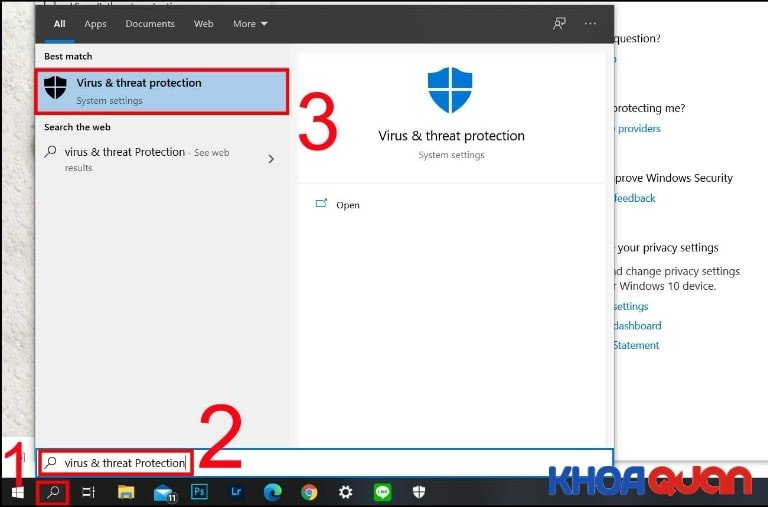Open Microsoft Edge from the taskbar

point(272,492)
